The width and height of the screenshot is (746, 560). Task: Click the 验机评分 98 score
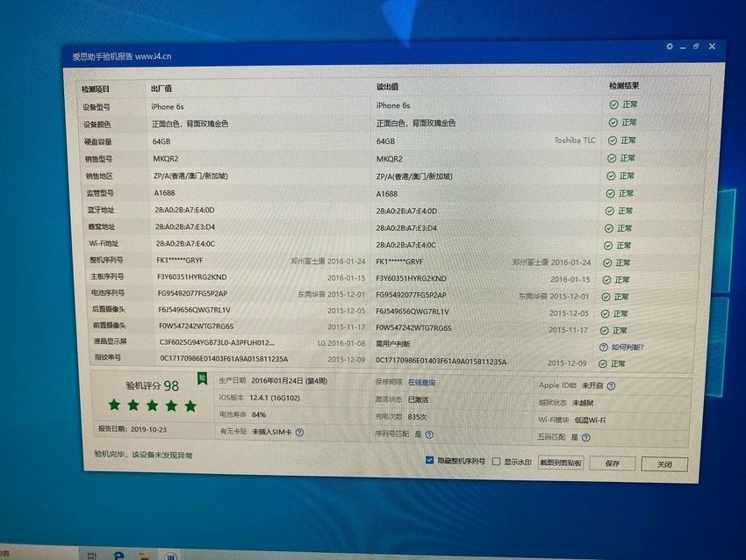[152, 386]
